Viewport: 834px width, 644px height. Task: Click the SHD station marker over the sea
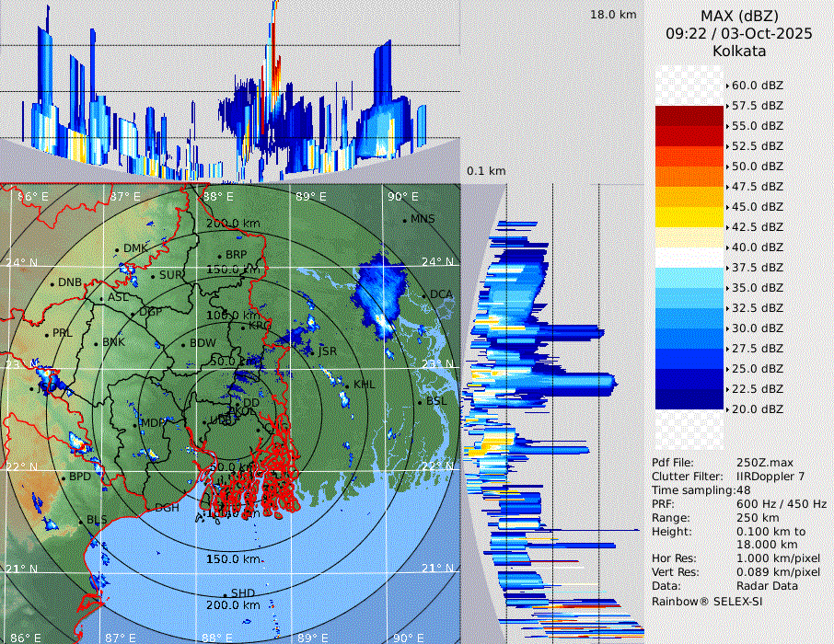[226, 594]
